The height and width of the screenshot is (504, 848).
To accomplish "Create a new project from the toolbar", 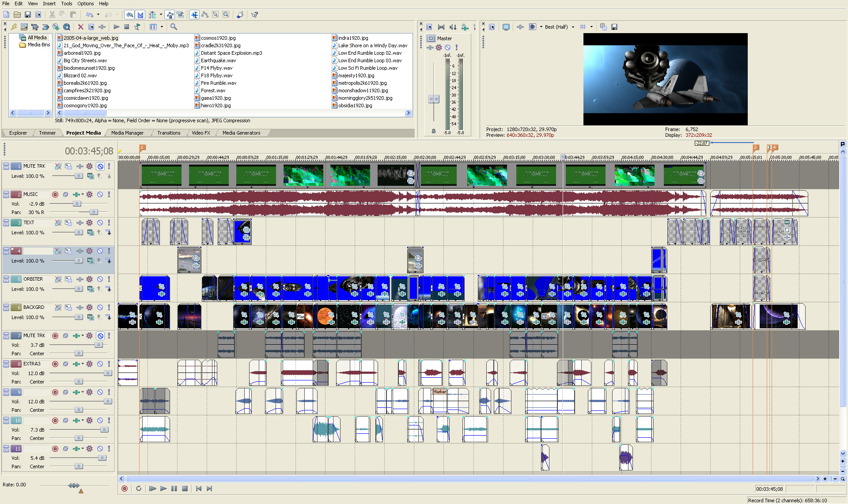I will (6, 15).
